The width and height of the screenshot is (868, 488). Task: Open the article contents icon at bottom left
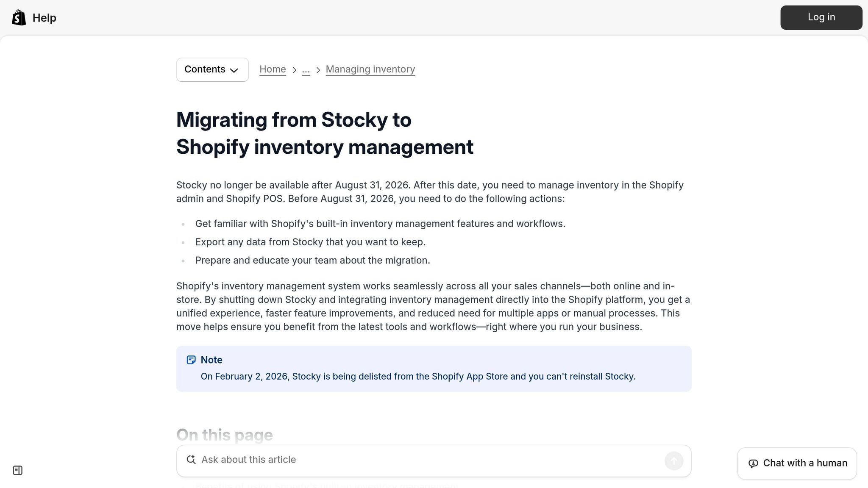pos(18,470)
